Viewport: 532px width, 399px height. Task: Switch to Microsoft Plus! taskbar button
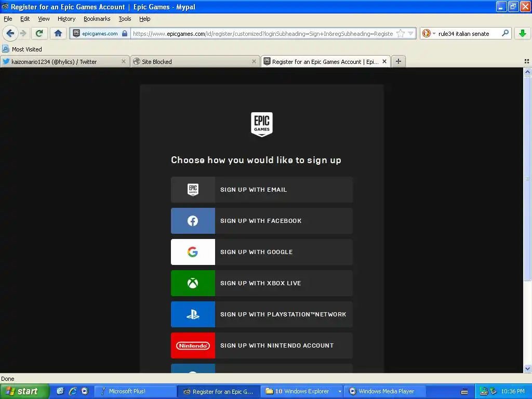click(135, 391)
